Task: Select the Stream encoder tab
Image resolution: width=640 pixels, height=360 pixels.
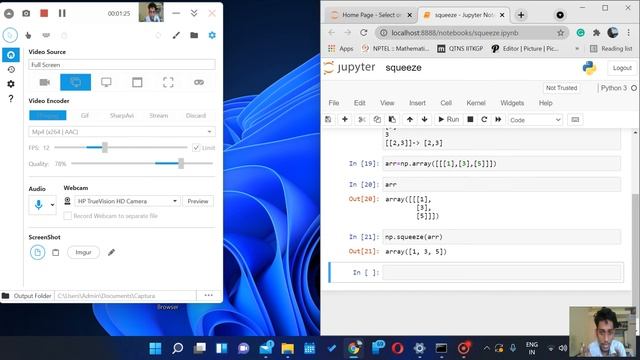Action: [x=159, y=116]
